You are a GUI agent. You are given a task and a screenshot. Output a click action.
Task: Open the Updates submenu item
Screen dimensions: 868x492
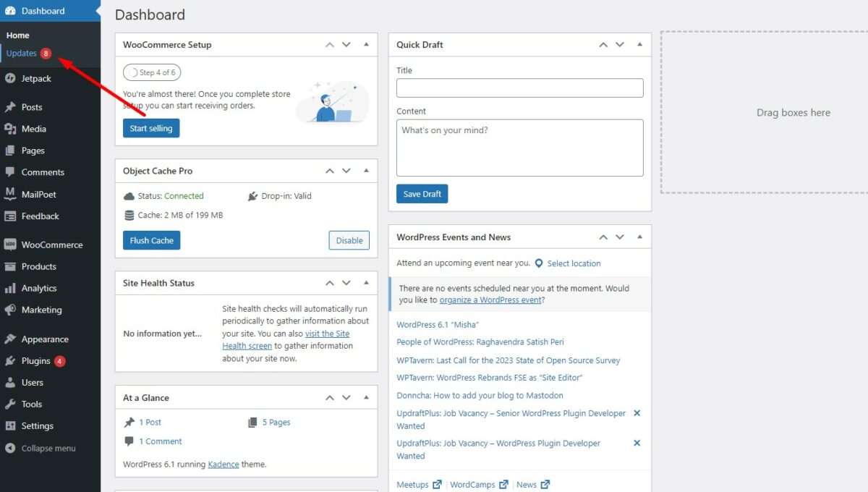(22, 53)
